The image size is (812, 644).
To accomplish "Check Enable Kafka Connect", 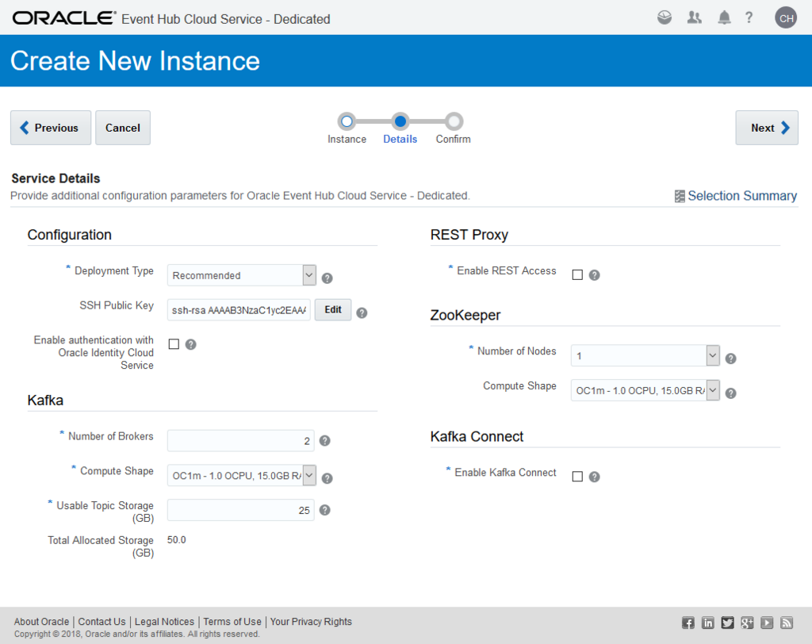I will pos(577,476).
